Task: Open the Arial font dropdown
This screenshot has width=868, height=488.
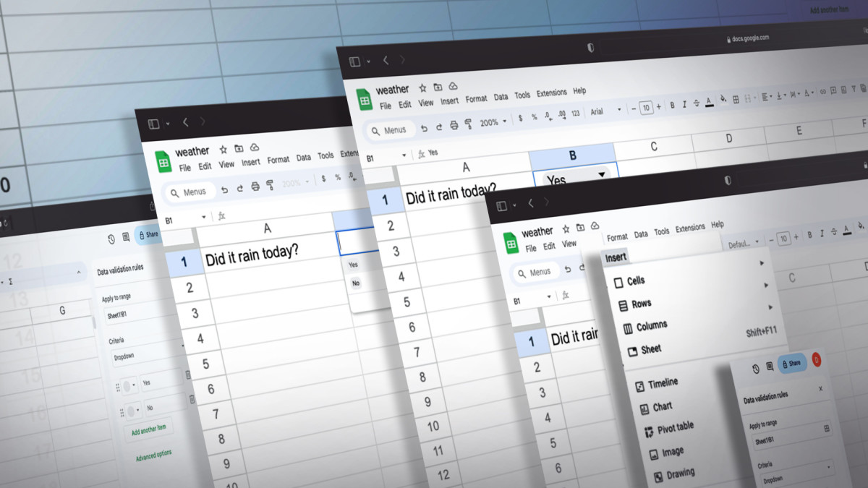Action: point(606,111)
